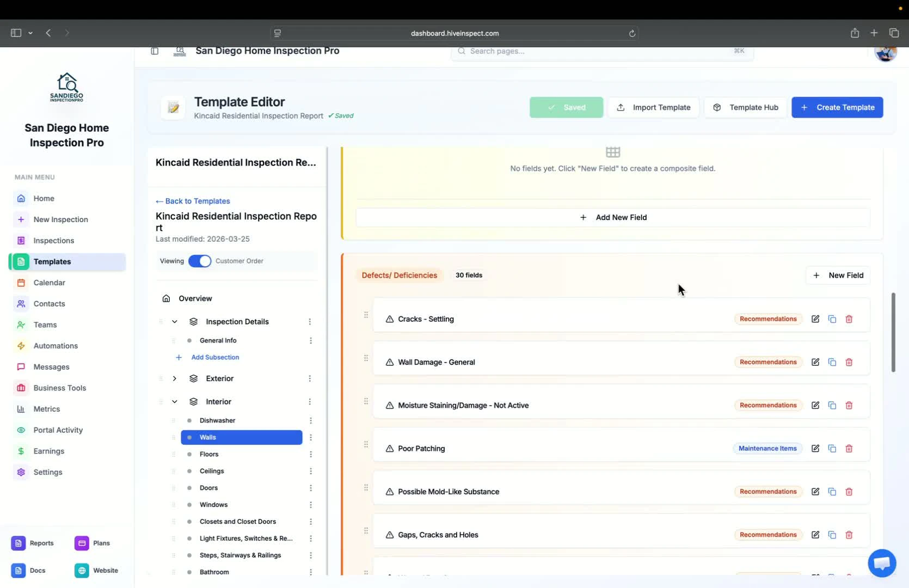The height and width of the screenshot is (588, 909).
Task: Duplicate the Gaps, Cracks and Holes field
Action: point(832,535)
